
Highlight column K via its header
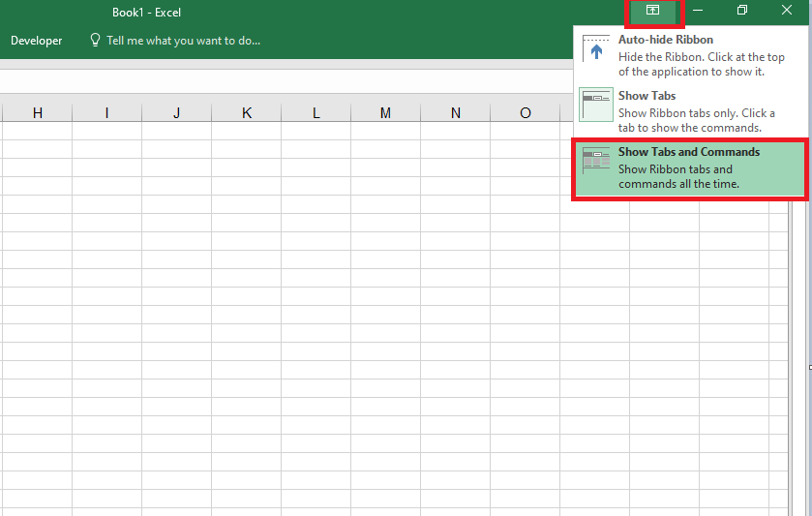coord(246,113)
